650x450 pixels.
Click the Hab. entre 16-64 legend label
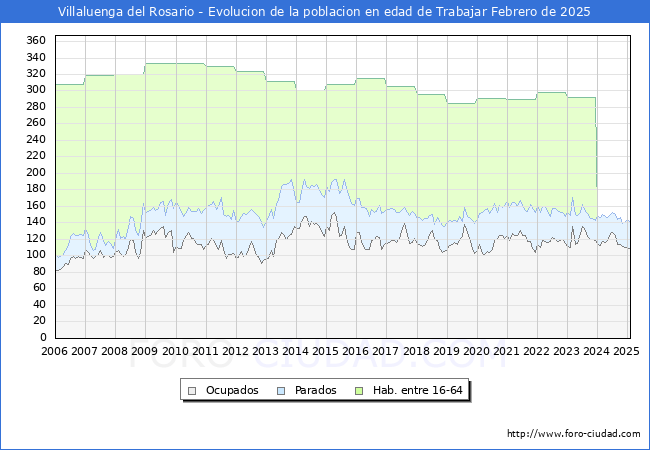click(x=417, y=390)
